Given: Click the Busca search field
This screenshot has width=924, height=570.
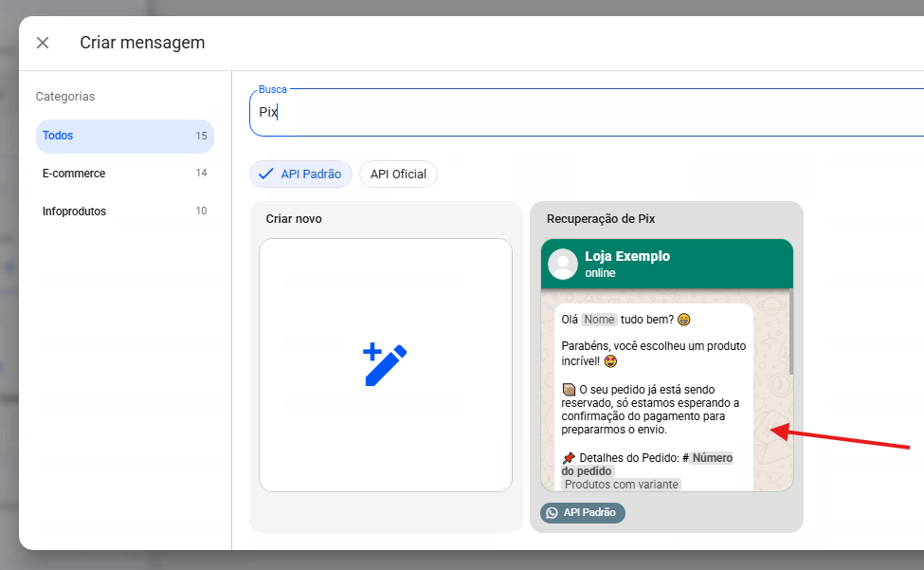Looking at the screenshot, I should pos(587,112).
